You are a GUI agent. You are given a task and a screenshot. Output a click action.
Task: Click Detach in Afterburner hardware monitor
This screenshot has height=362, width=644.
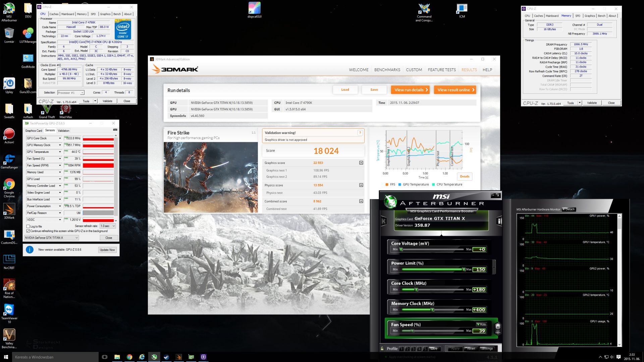569,209
